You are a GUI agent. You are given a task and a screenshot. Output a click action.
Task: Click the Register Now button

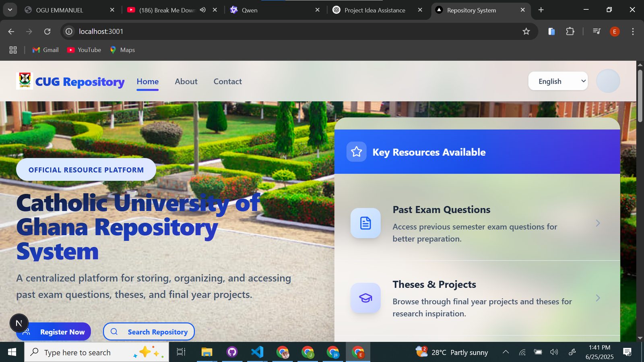tap(54, 332)
